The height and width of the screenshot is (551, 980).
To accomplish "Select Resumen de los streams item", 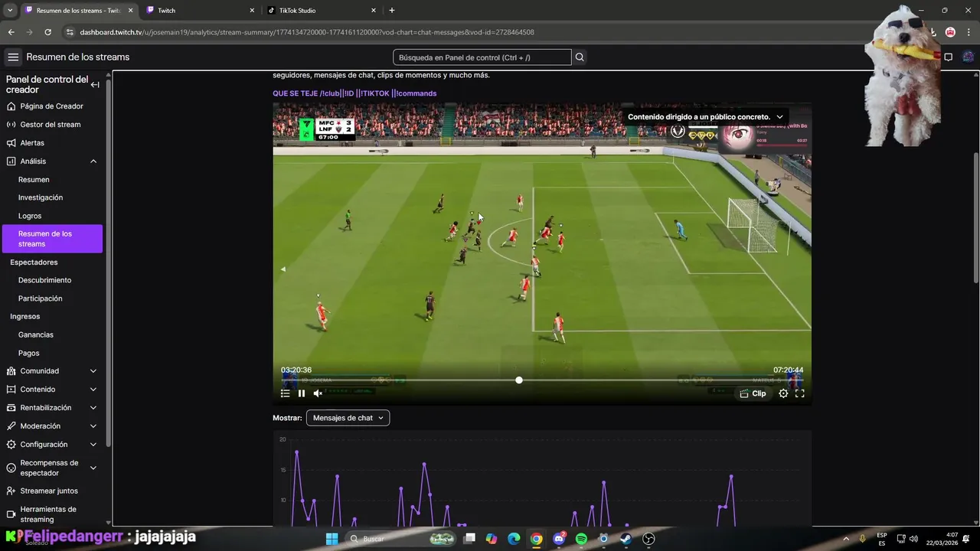I will [52, 239].
